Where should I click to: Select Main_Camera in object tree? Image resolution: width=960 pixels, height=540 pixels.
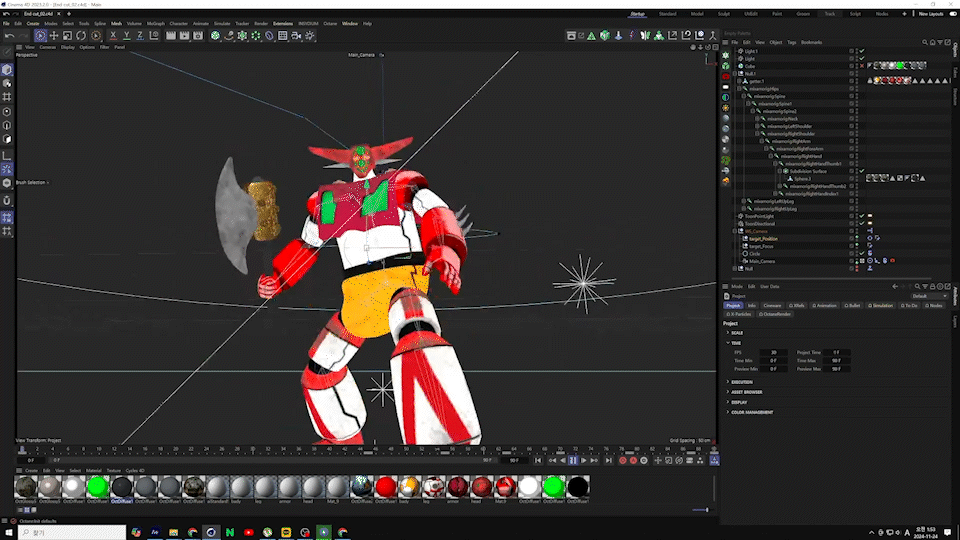762,261
